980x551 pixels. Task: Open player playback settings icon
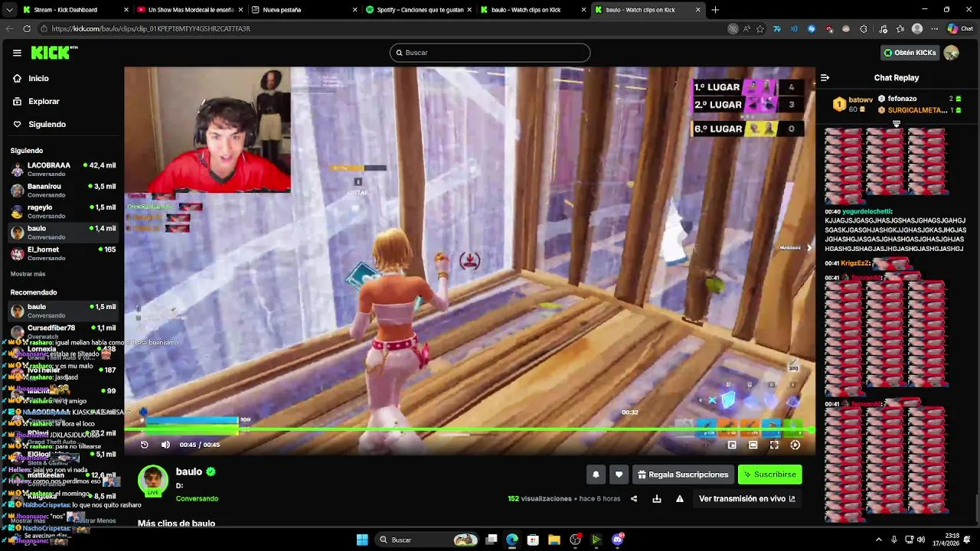(x=795, y=445)
